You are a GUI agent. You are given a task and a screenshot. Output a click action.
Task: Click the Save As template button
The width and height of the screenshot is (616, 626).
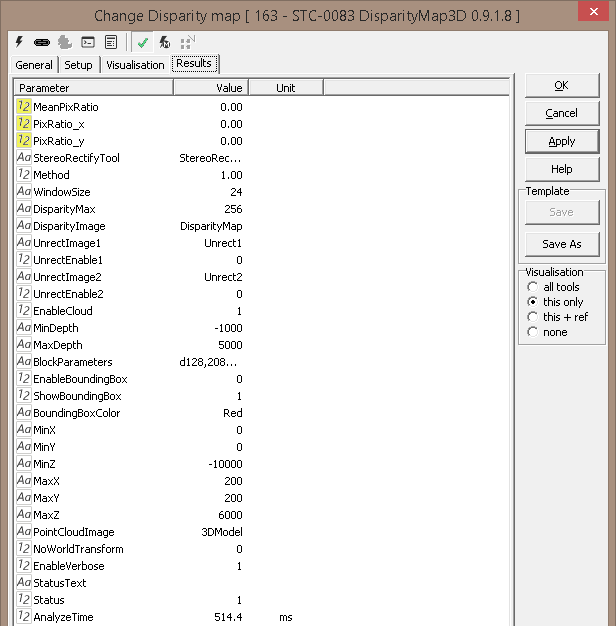(561, 244)
